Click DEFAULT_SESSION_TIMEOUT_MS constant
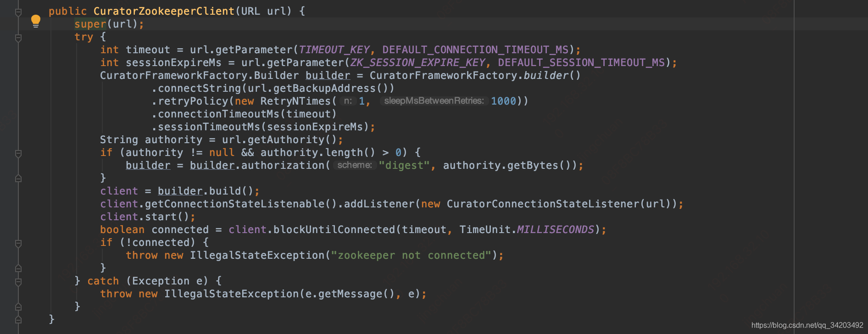 pyautogui.click(x=581, y=62)
